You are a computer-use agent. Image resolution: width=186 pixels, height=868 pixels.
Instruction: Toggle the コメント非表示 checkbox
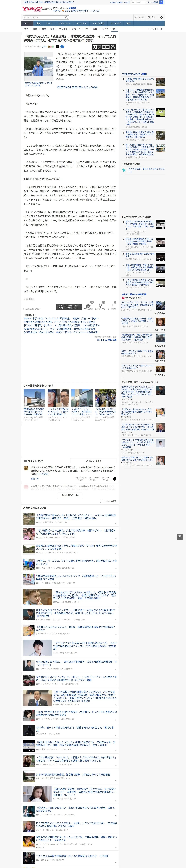click(102, 501)
